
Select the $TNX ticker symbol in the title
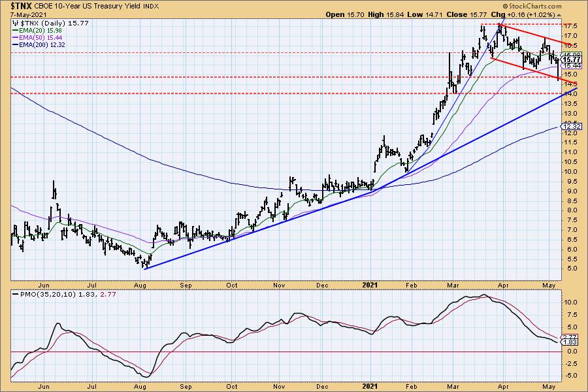[22, 6]
